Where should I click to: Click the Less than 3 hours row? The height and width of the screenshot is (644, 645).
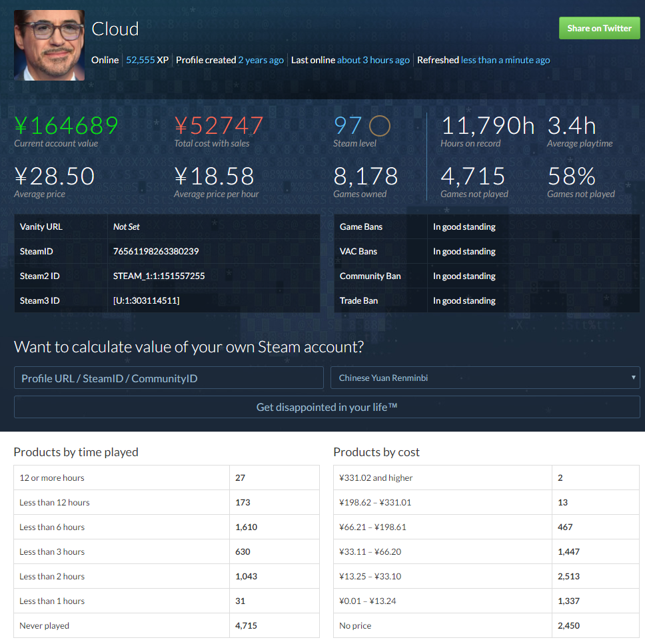tap(167, 551)
